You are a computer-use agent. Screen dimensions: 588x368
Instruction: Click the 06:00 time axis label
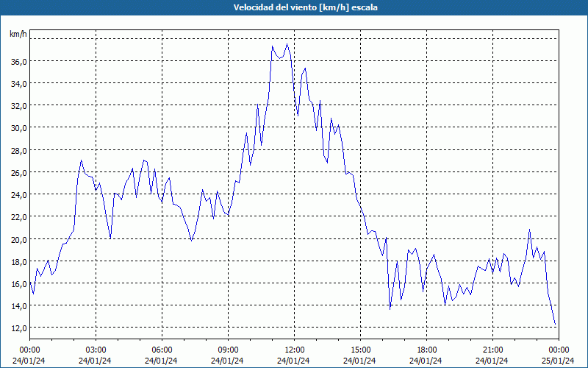tap(162, 350)
